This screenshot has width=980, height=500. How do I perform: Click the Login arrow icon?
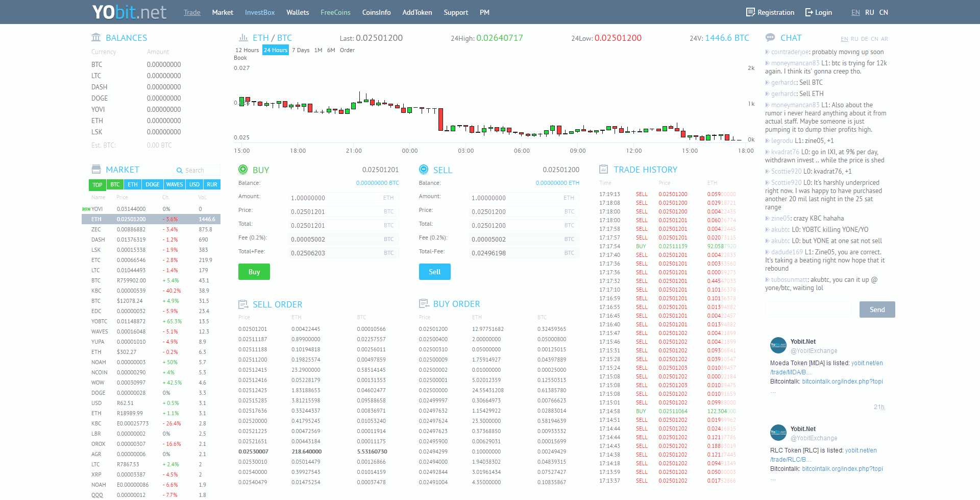coord(809,12)
